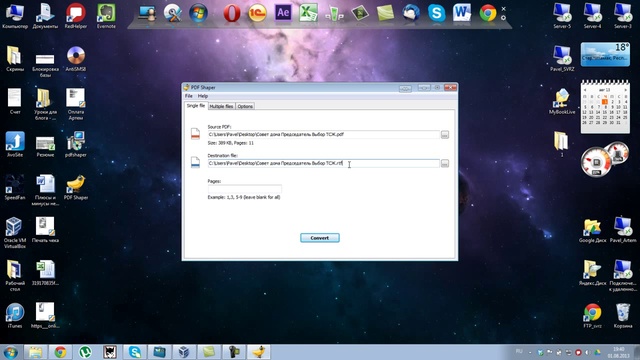The height and width of the screenshot is (360, 640).
Task: Open Chrome from the top dock
Action: pyautogui.click(x=488, y=13)
